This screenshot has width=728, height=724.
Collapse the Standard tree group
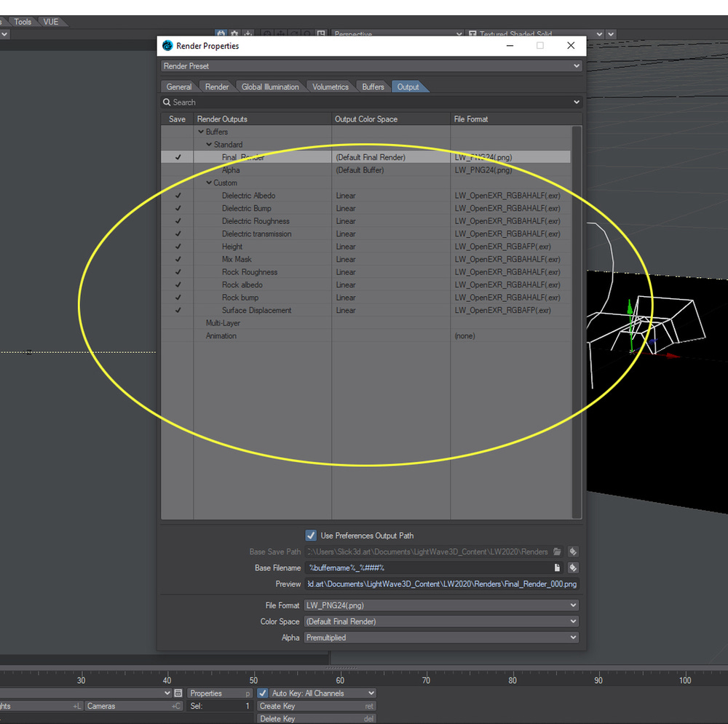[209, 144]
